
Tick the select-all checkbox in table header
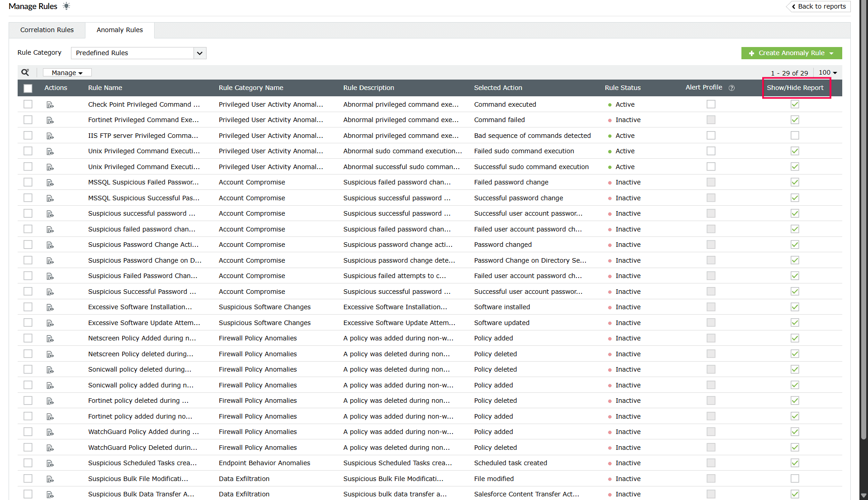click(28, 88)
